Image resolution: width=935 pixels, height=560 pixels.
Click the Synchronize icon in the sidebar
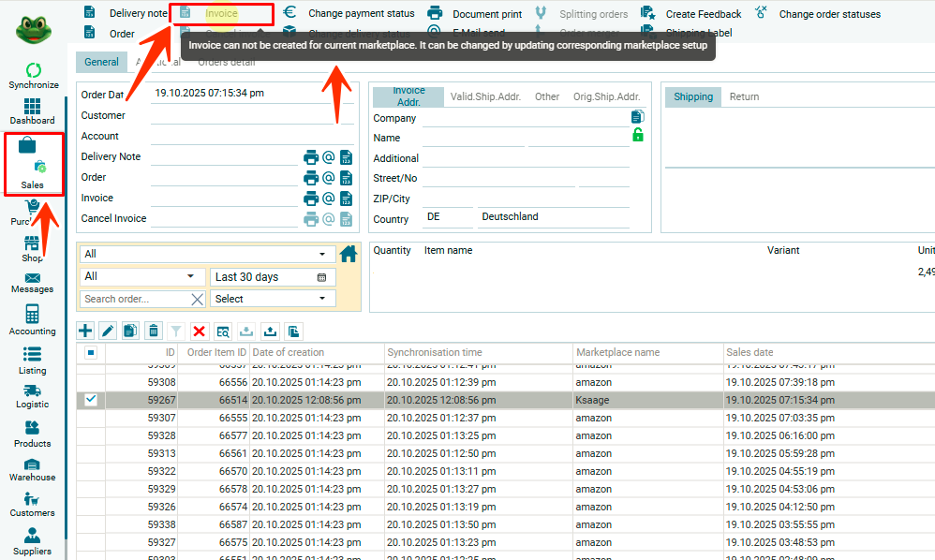(x=34, y=71)
